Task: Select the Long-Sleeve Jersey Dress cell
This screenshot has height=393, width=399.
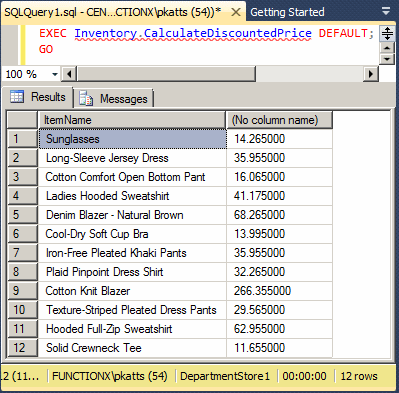Action: 132,158
